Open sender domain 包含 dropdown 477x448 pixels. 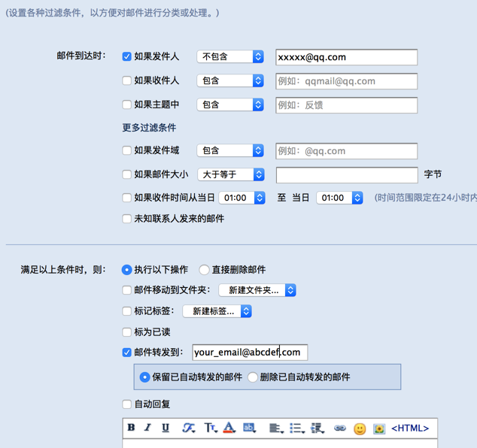click(230, 150)
